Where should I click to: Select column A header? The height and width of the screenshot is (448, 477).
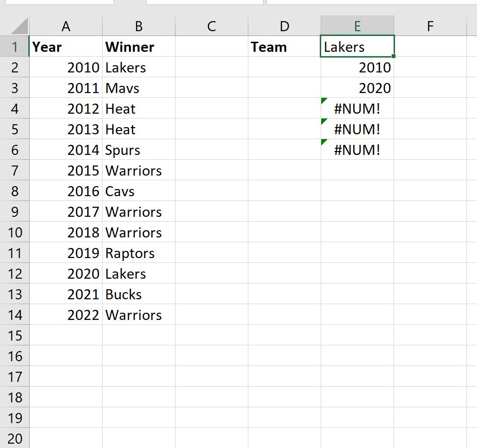[66, 26]
